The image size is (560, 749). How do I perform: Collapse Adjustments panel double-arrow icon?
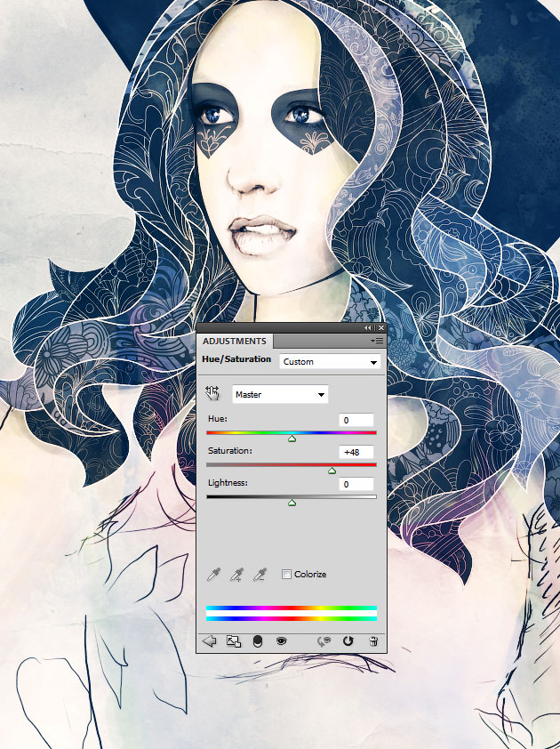(x=368, y=327)
